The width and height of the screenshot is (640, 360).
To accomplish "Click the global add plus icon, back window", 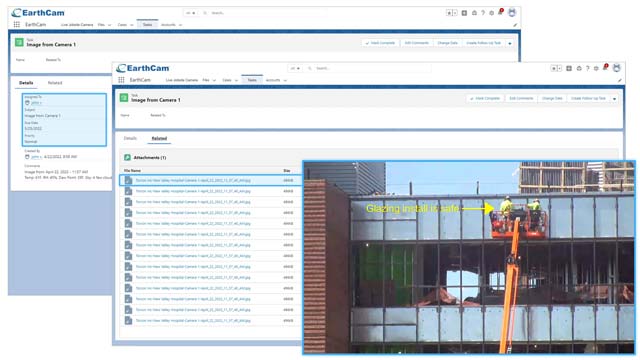I will [x=464, y=13].
